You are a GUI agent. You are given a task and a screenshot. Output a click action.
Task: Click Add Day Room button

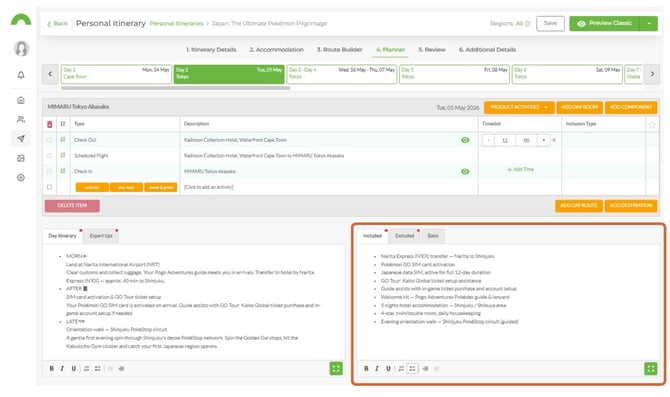(579, 107)
